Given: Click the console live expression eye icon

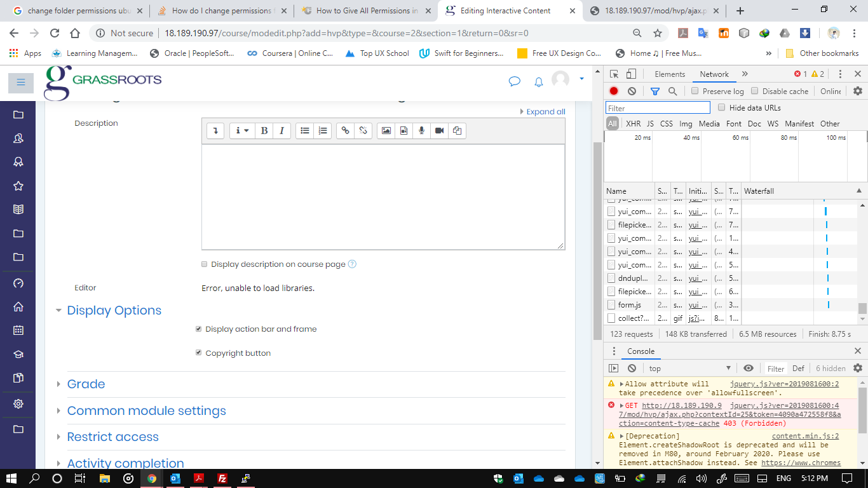Looking at the screenshot, I should (749, 369).
